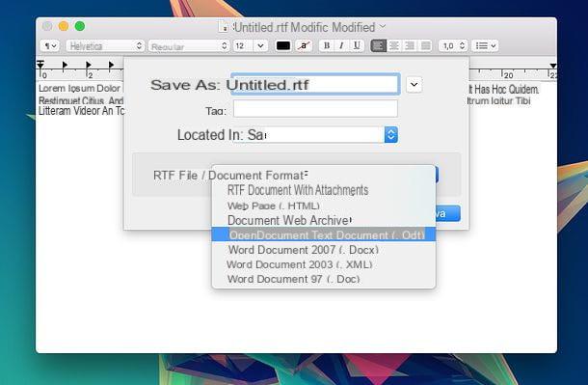Open the Located In folder popup
Image resolution: width=588 pixels, height=385 pixels.
tap(315, 135)
